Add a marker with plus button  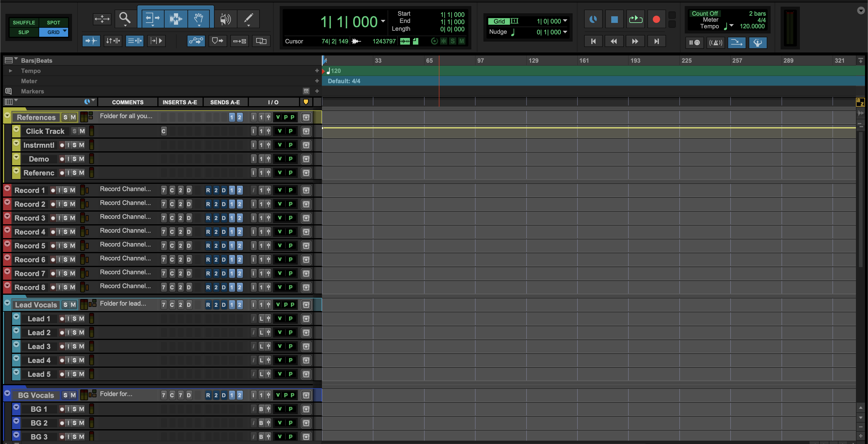point(317,91)
